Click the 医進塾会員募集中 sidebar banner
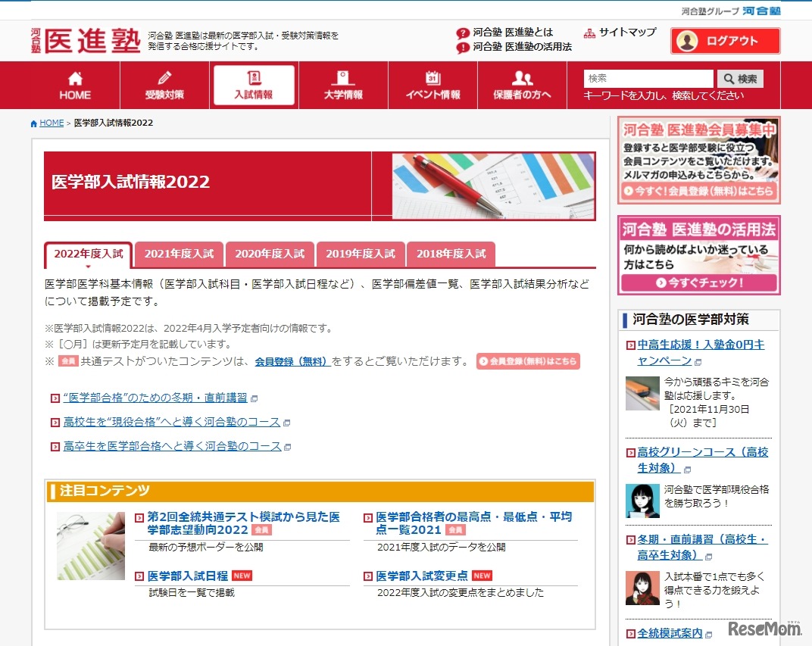 coord(698,160)
